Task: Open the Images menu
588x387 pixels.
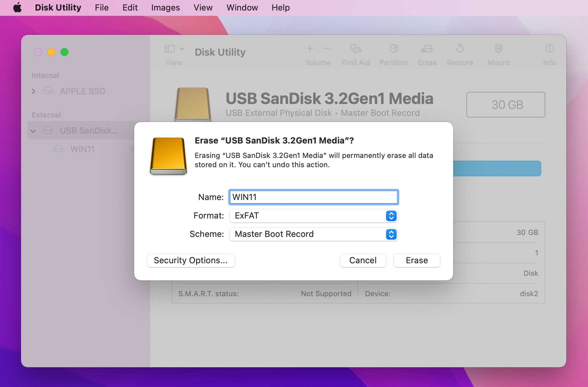Action: pyautogui.click(x=165, y=7)
